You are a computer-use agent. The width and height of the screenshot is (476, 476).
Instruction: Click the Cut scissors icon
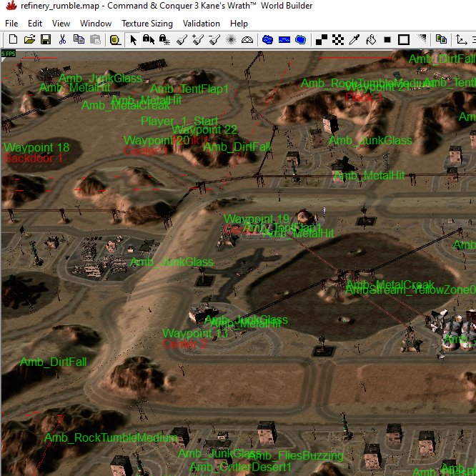(62, 39)
